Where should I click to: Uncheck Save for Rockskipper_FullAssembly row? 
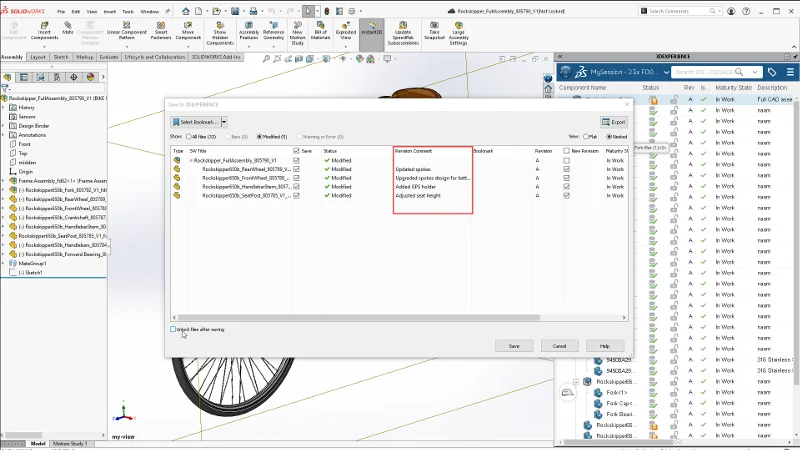[x=297, y=160]
